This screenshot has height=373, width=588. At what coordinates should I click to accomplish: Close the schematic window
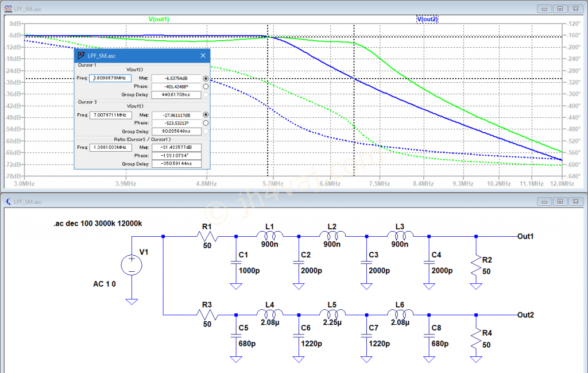point(575,202)
